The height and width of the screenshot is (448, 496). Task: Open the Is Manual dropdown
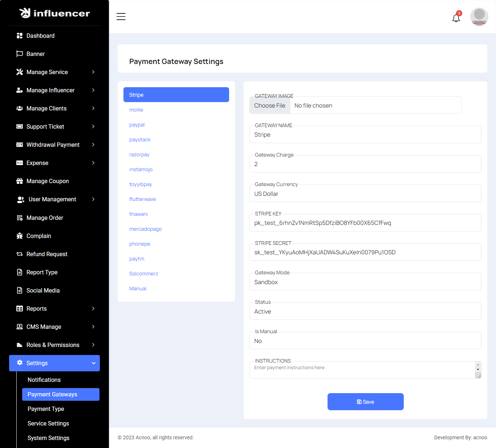click(x=365, y=341)
